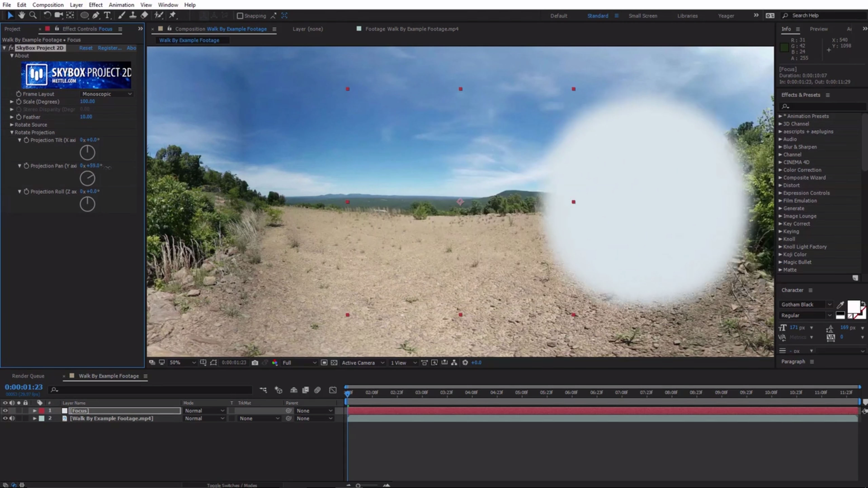The width and height of the screenshot is (868, 488).
Task: Collapse the Rotate Projection group
Action: [12, 132]
